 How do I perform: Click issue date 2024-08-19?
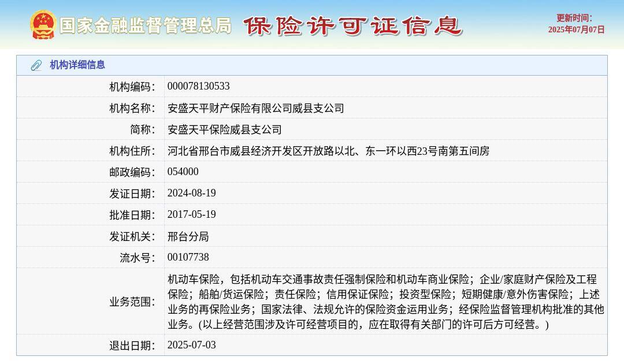tap(191, 194)
